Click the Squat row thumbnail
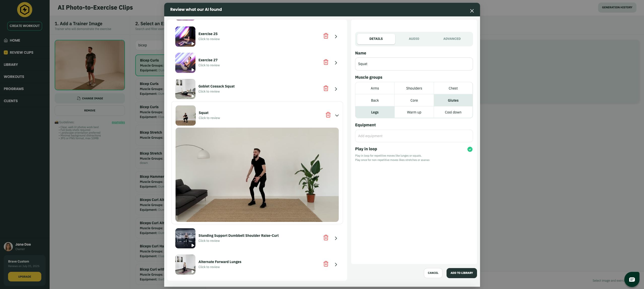The width and height of the screenshot is (644, 289). [x=186, y=115]
